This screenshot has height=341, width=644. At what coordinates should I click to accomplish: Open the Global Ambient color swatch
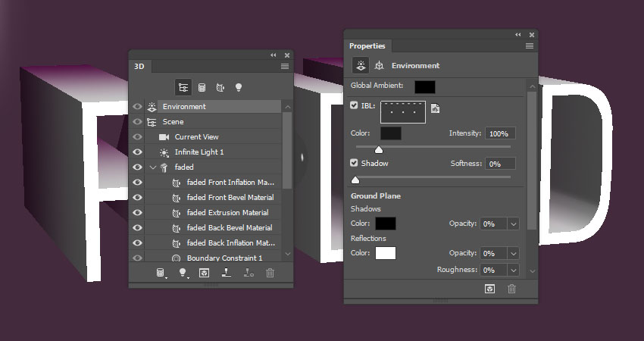point(424,86)
